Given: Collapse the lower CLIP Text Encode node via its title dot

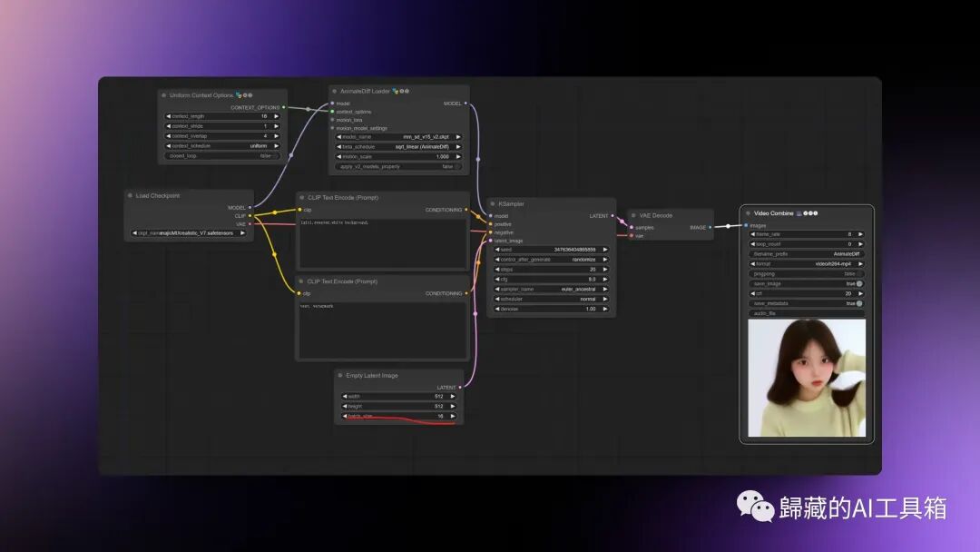Looking at the screenshot, I should coord(301,281).
